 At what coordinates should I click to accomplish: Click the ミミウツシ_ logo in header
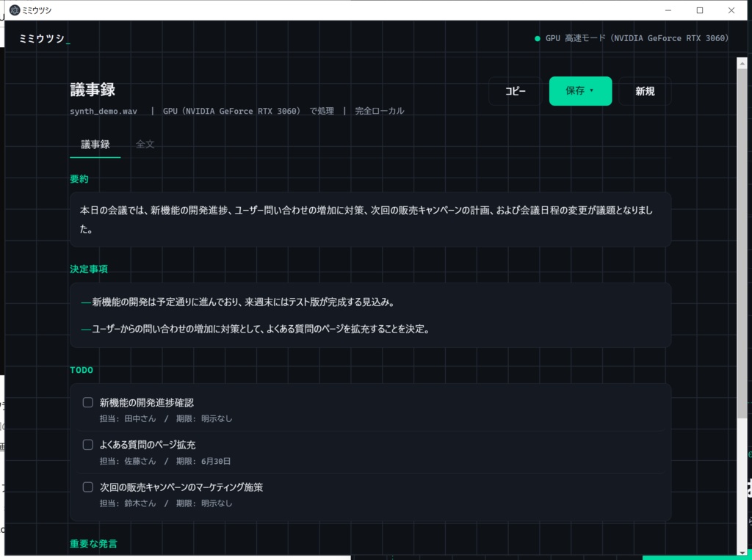pyautogui.click(x=44, y=38)
